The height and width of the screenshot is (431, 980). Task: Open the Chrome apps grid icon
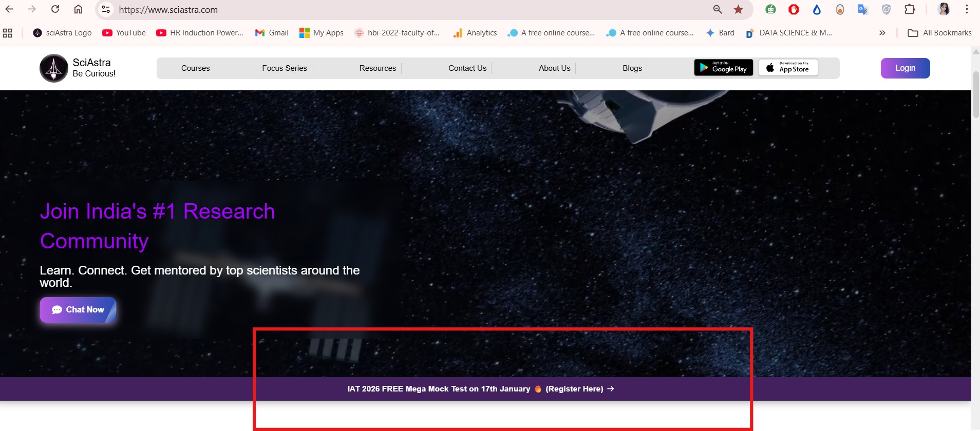(8, 33)
